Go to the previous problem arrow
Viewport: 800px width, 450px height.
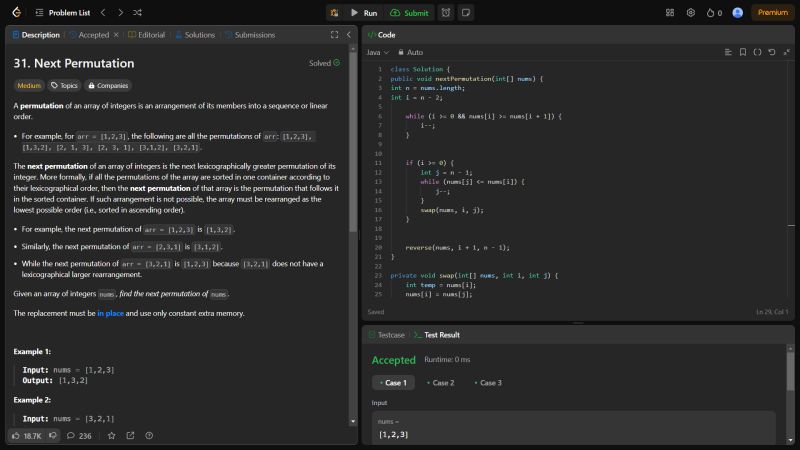tap(103, 12)
